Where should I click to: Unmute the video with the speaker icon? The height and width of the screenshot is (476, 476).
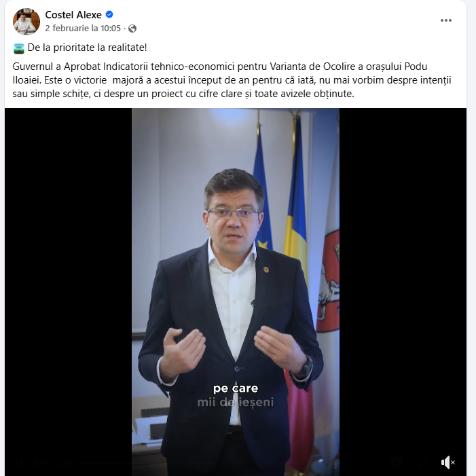[x=447, y=462]
